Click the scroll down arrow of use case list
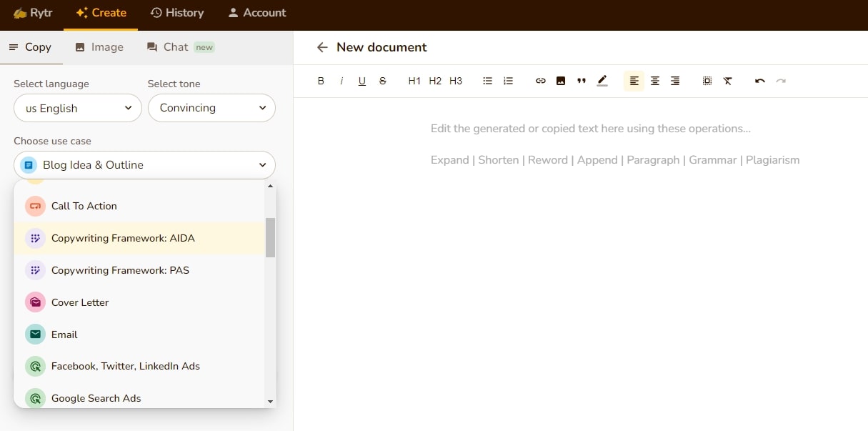The height and width of the screenshot is (431, 868). pyautogui.click(x=270, y=402)
